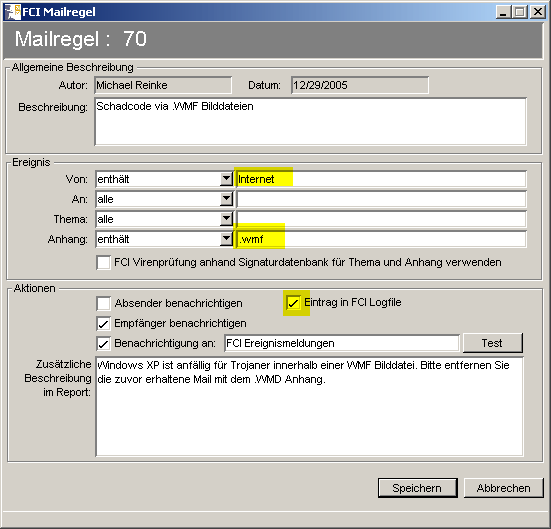Enable FCI Virenprüfung anhand Signaturdatenbank checkbox
The image size is (551, 529).
[103, 263]
